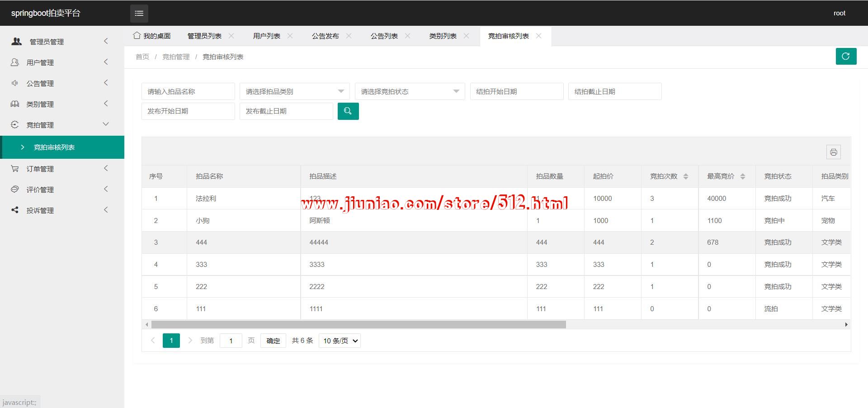Screen dimensions: 868x408
Task: Click the 请输入拍品名称 input field
Action: coord(188,91)
